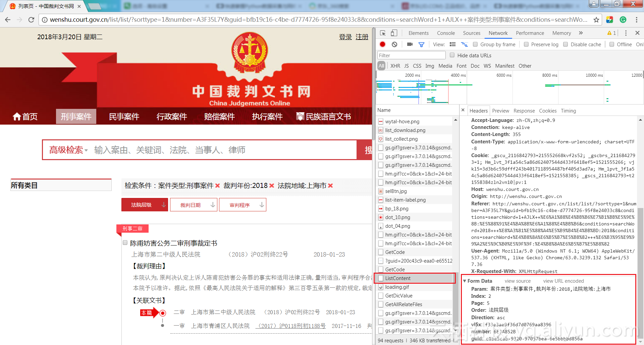Viewport: 644px width, 345px height.
Task: Open the 高级检索 advanced search dropdown
Action: (x=68, y=150)
